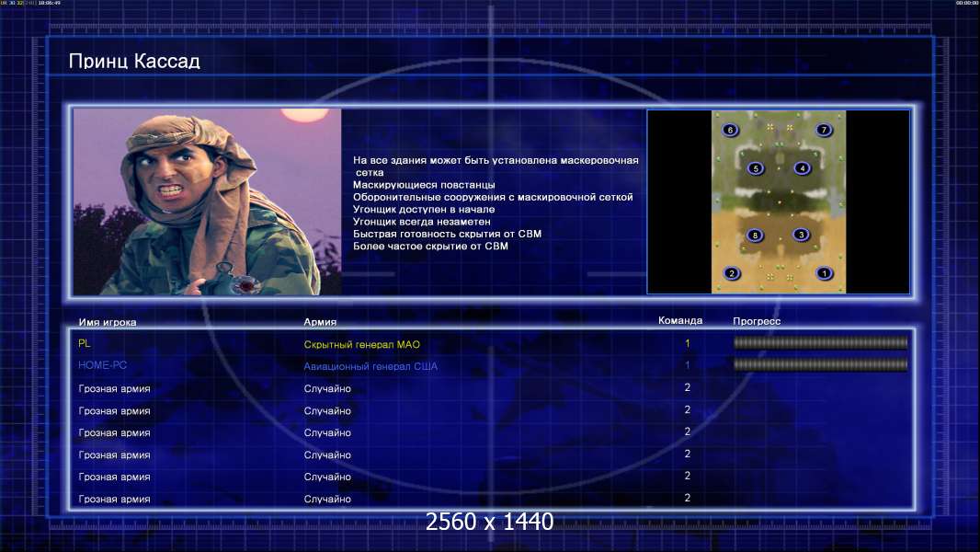
Task: Click 'Быстрая готовность скрытия от СВМ' line
Action: click(x=447, y=234)
